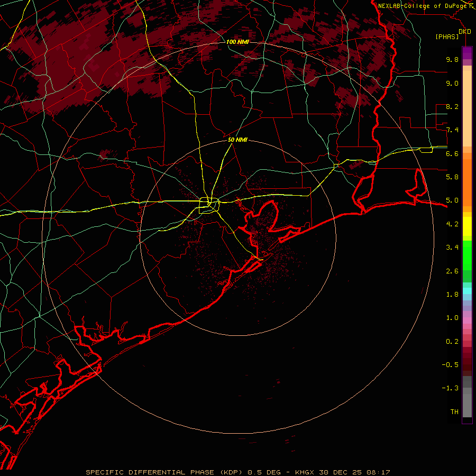Click the KDP product caption at the bottom

[237, 472]
